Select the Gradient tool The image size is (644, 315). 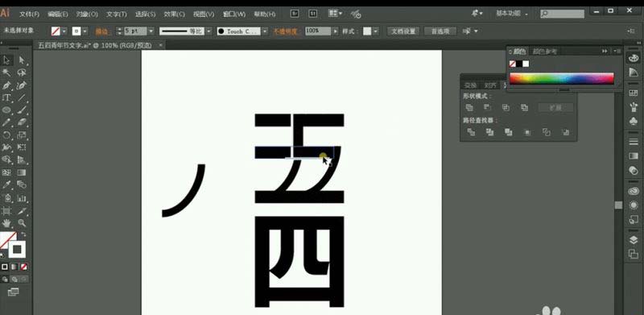22,172
